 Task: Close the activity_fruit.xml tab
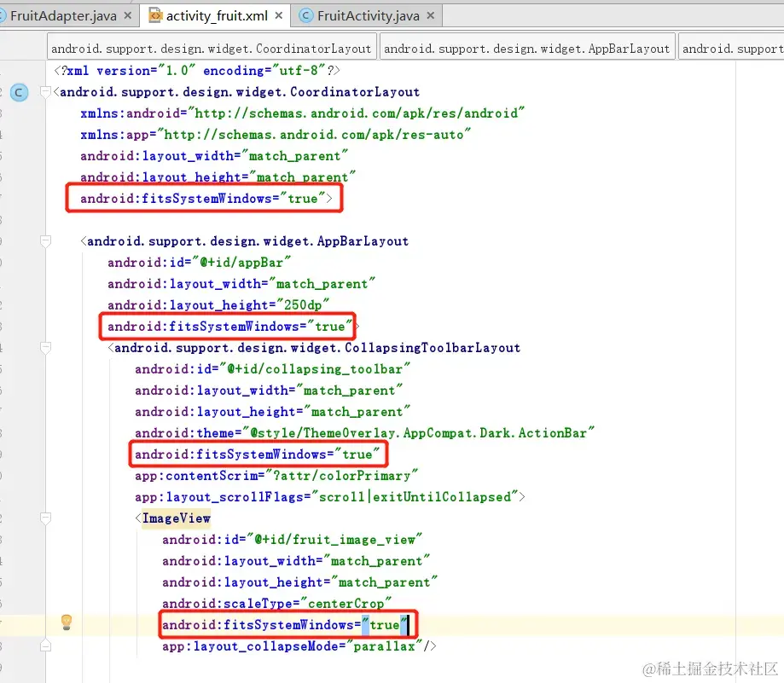(279, 15)
